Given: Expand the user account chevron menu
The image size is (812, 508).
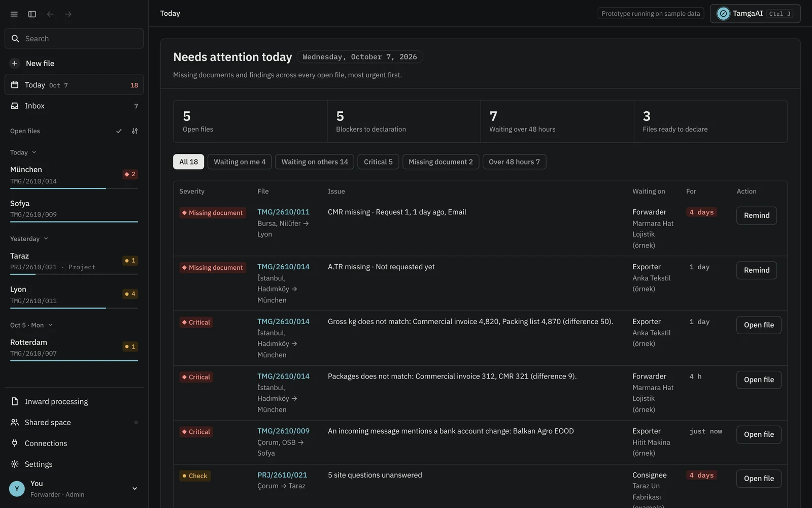Looking at the screenshot, I should click(x=134, y=489).
